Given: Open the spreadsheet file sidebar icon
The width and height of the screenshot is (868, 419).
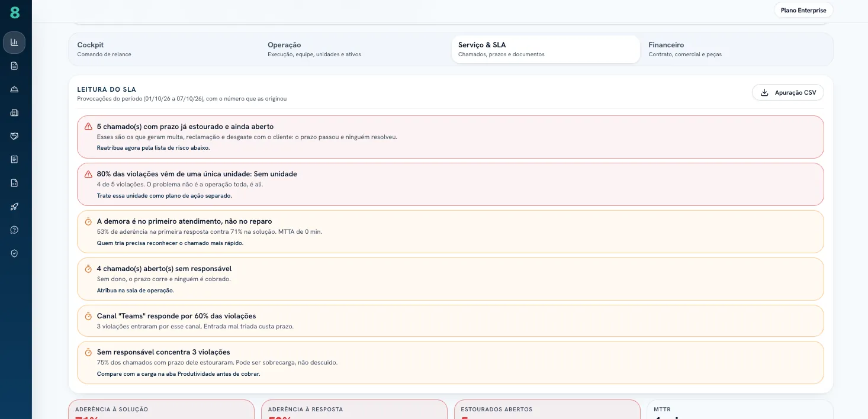Looking at the screenshot, I should [x=14, y=183].
